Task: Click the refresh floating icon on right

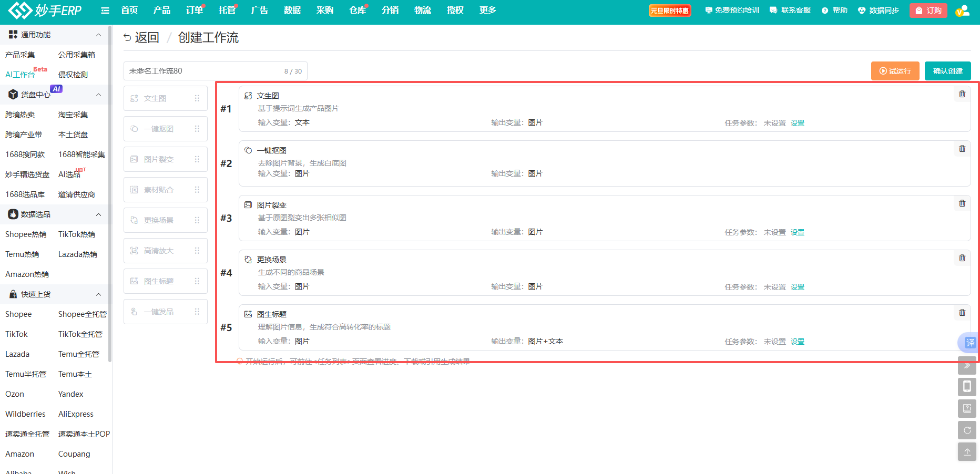Action: tap(967, 430)
